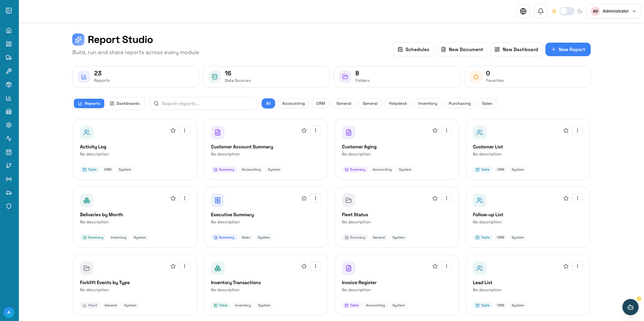Open the dashboard grid icon in sidebar
644x321 pixels.
[x=9, y=44]
